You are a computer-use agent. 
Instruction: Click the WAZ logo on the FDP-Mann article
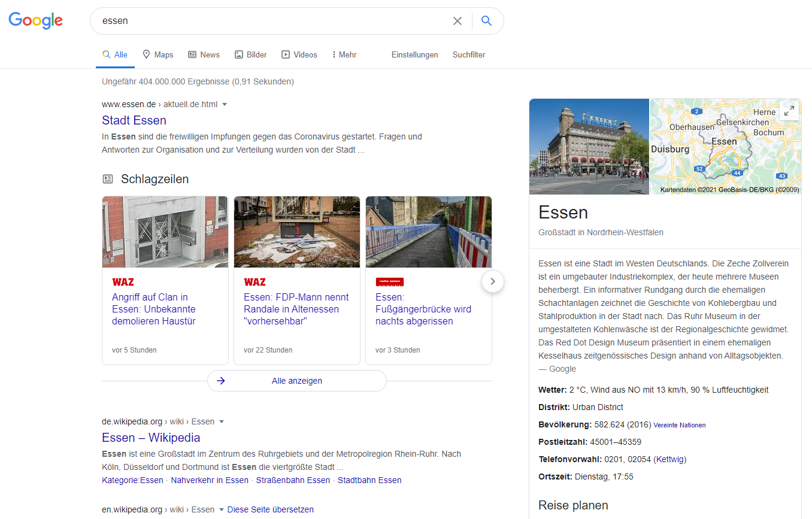pos(254,282)
